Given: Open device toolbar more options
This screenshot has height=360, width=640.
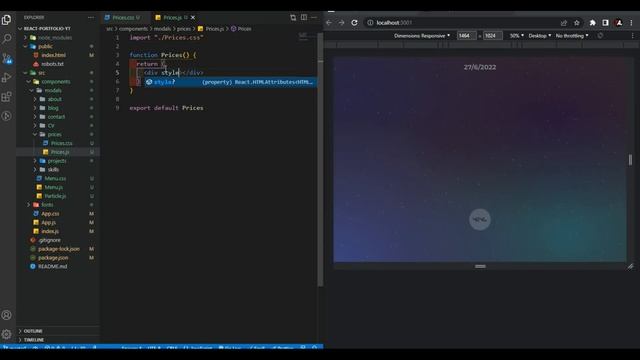Looking at the screenshot, I should tap(633, 36).
